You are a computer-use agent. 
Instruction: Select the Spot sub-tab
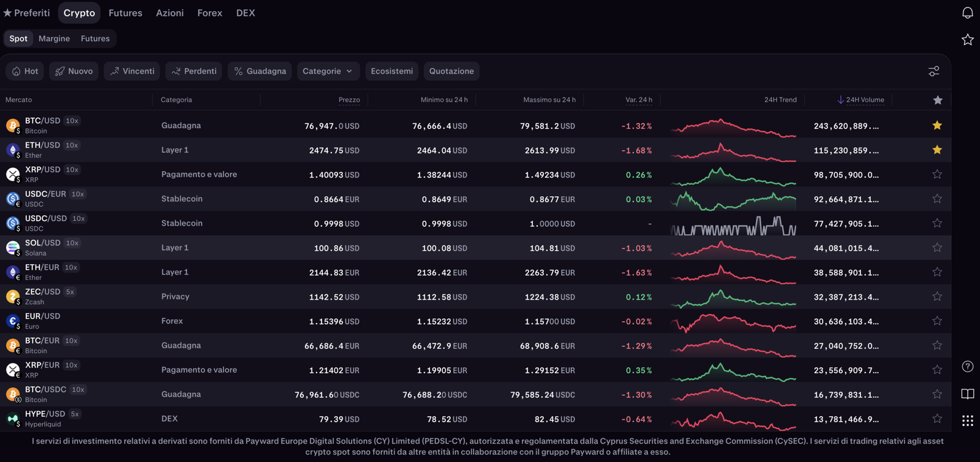click(18, 39)
